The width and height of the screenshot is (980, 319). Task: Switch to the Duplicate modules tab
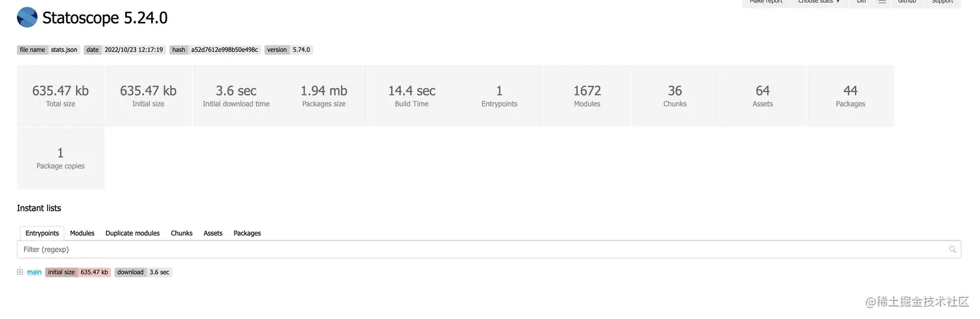132,233
